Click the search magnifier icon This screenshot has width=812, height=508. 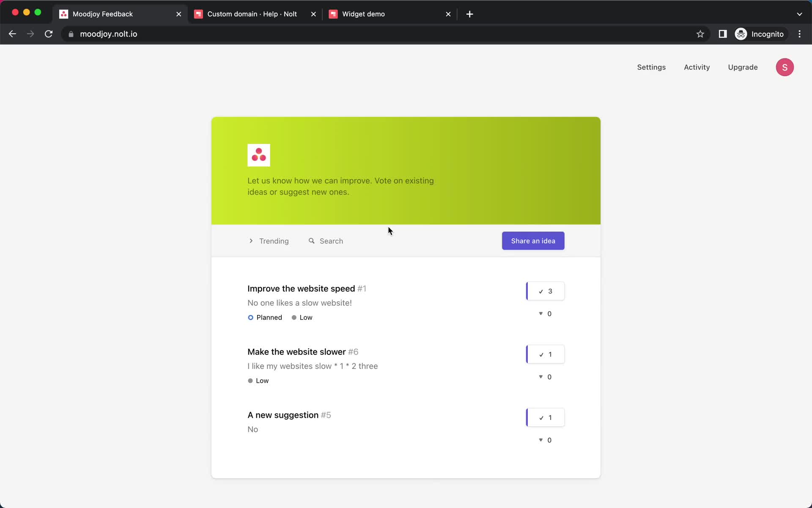[312, 240]
